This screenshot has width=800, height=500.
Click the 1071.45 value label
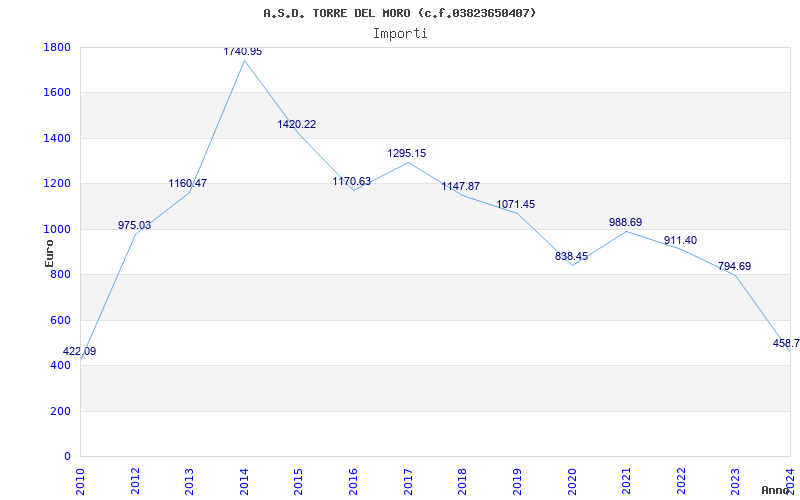516,205
